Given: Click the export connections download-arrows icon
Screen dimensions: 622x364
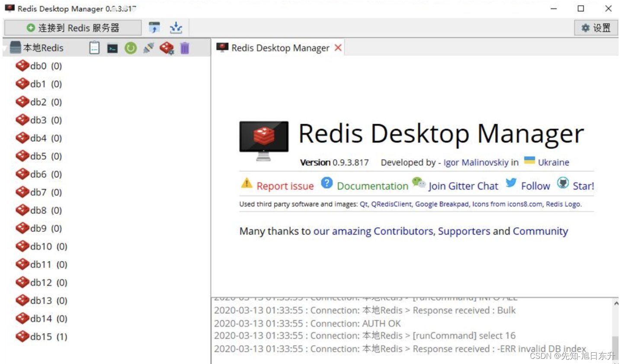Looking at the screenshot, I should click(x=176, y=28).
